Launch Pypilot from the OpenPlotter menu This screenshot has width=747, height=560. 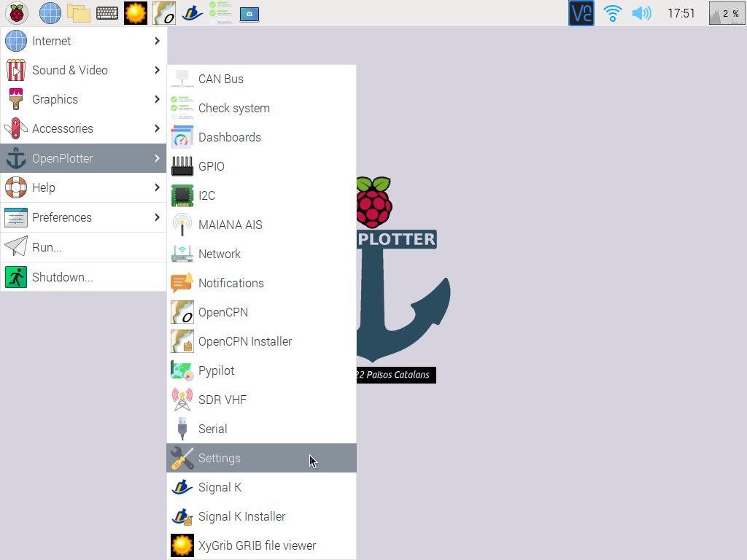(x=216, y=370)
